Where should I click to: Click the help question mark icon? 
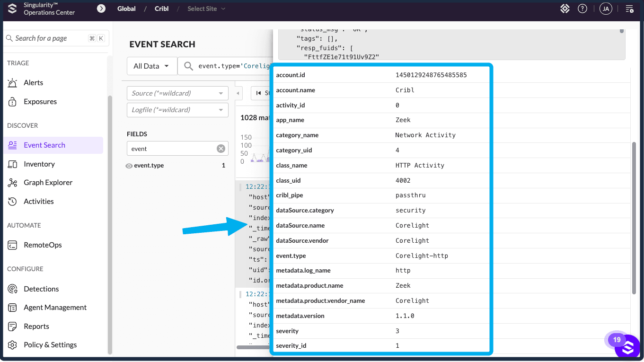coord(582,9)
